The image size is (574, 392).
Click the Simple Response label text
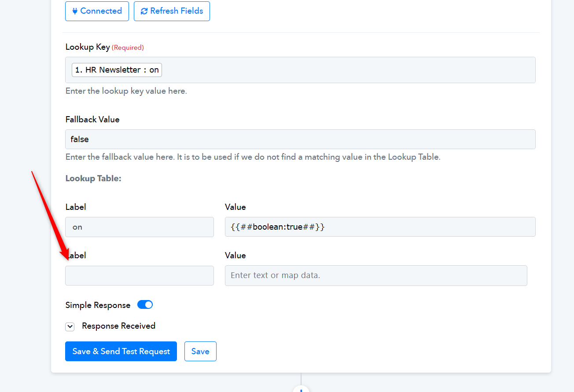(x=98, y=305)
